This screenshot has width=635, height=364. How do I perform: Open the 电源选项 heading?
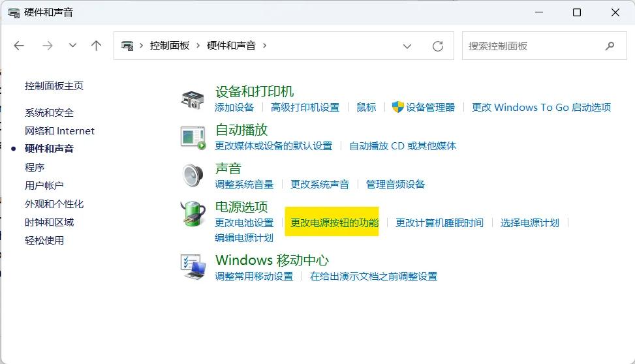tap(241, 207)
